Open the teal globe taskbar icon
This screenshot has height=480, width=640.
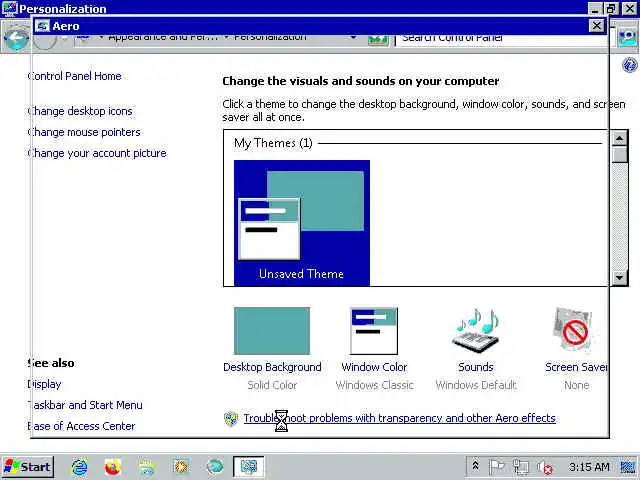215,467
